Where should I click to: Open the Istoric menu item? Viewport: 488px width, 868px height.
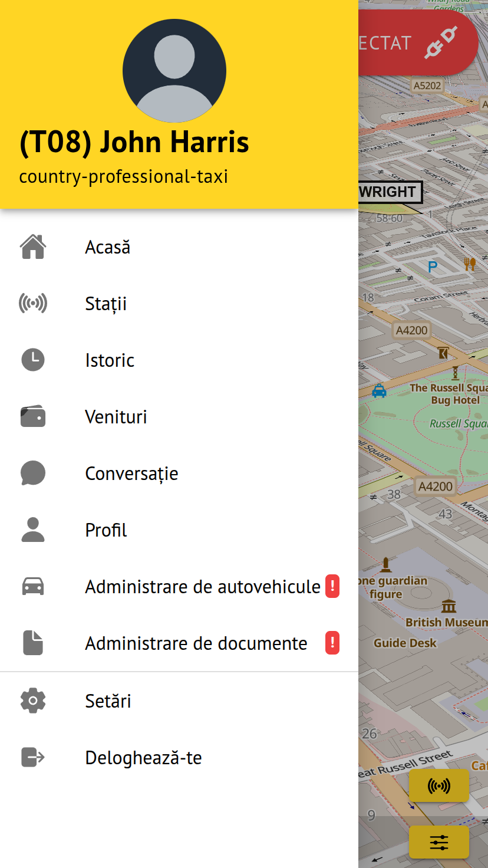[x=110, y=360]
